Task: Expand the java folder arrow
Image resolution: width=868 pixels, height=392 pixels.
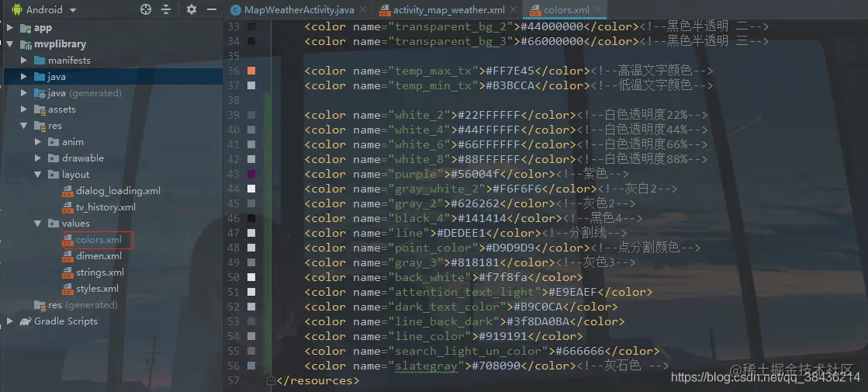Action: pyautogui.click(x=24, y=76)
